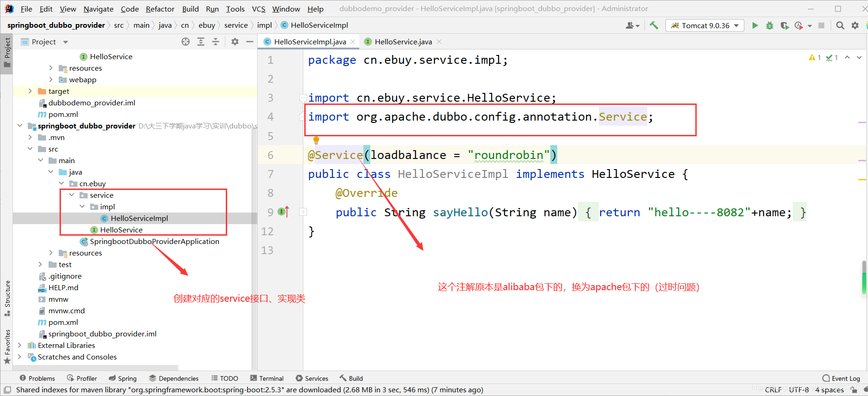Click the Stop process square icon
Viewport: 868px width, 396px height.
(x=821, y=25)
